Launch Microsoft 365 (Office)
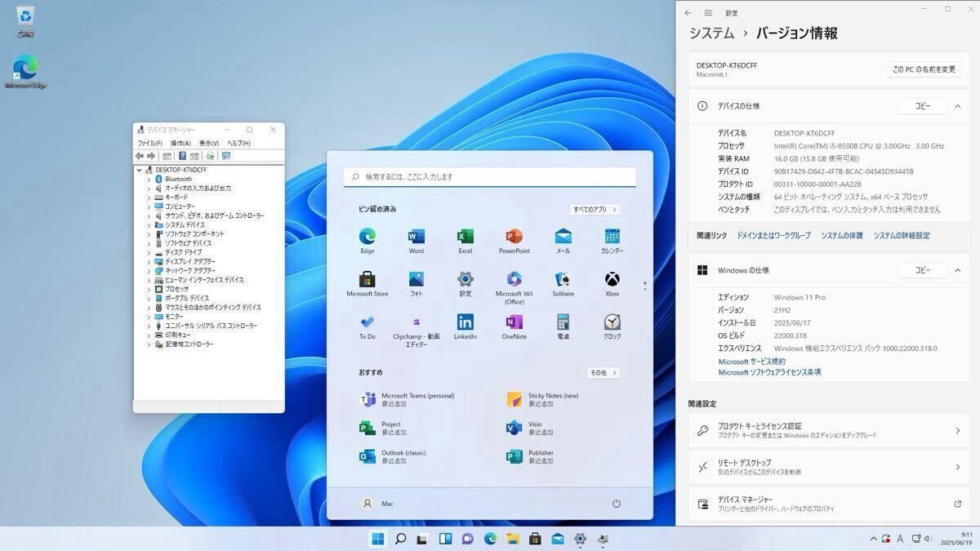The height and width of the screenshot is (551, 980). [514, 279]
